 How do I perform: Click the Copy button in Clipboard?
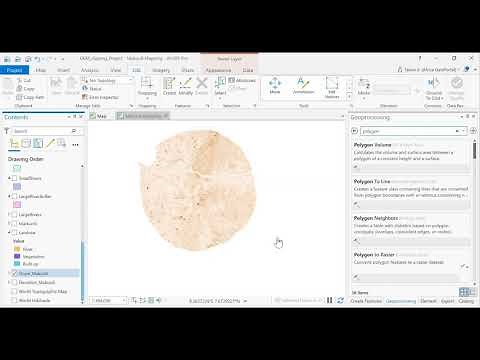(x=25, y=89)
